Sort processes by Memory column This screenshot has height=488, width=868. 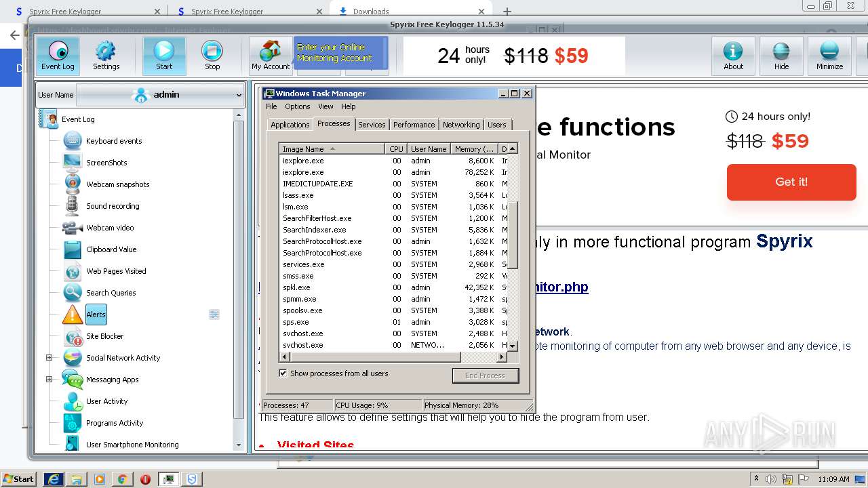(474, 149)
